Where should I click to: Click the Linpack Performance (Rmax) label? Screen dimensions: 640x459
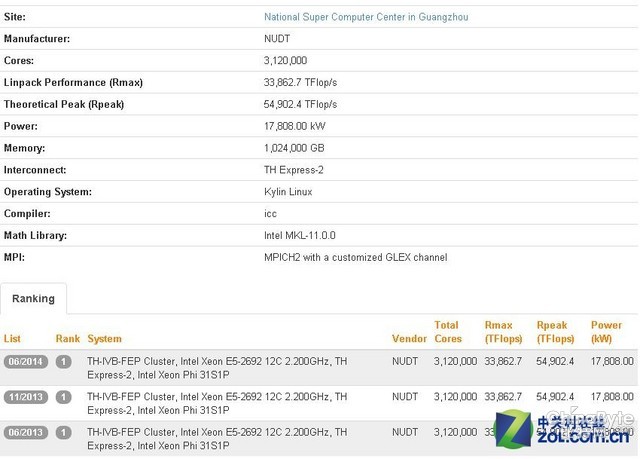coord(73,83)
